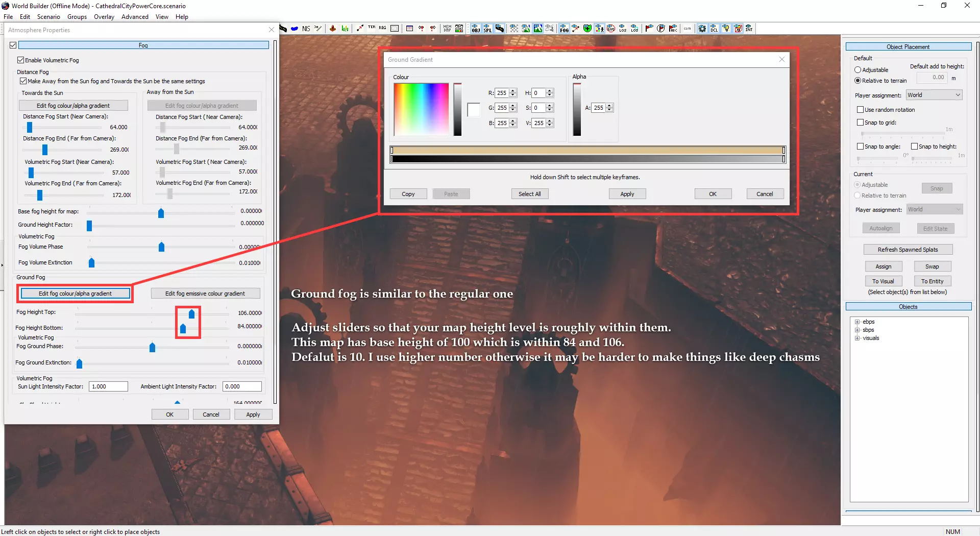Click the Ambient Light Intensity Factor field
Screen dimensions: 980x536
242,386
